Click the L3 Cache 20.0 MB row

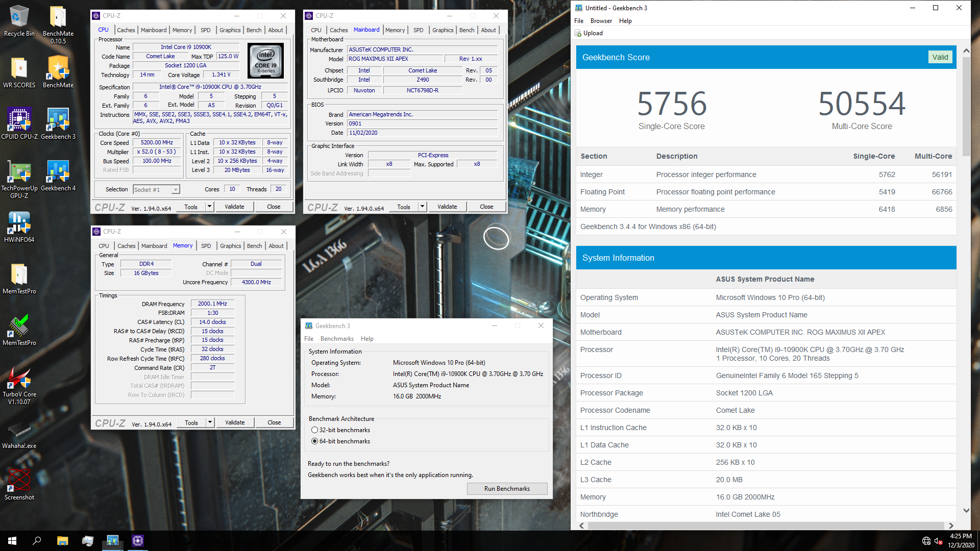click(766, 480)
